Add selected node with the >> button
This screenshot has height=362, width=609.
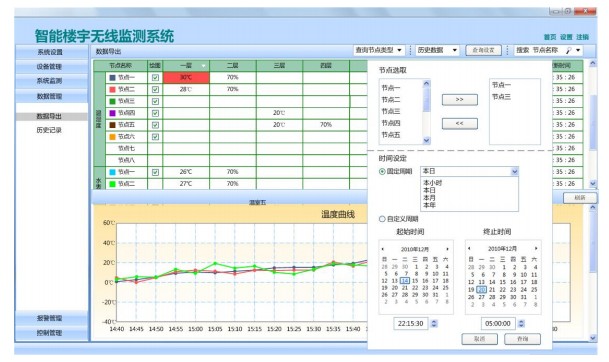[459, 100]
